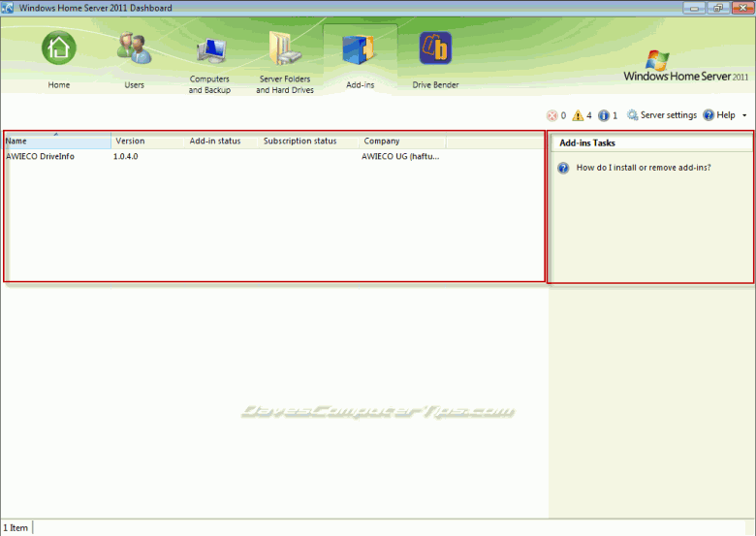Click the informational alerts blue icon
The width and height of the screenshot is (756, 536).
tap(603, 115)
